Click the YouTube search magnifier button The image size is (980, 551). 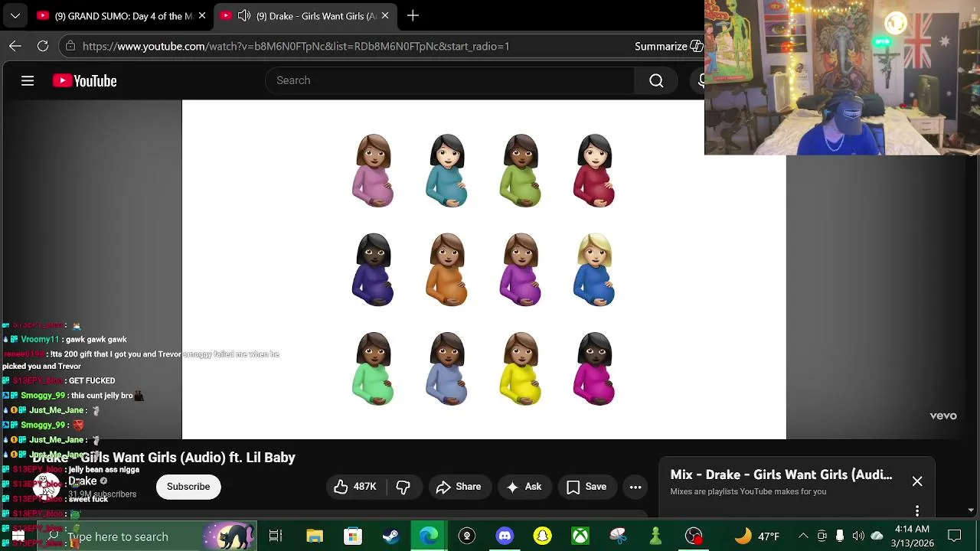(656, 80)
